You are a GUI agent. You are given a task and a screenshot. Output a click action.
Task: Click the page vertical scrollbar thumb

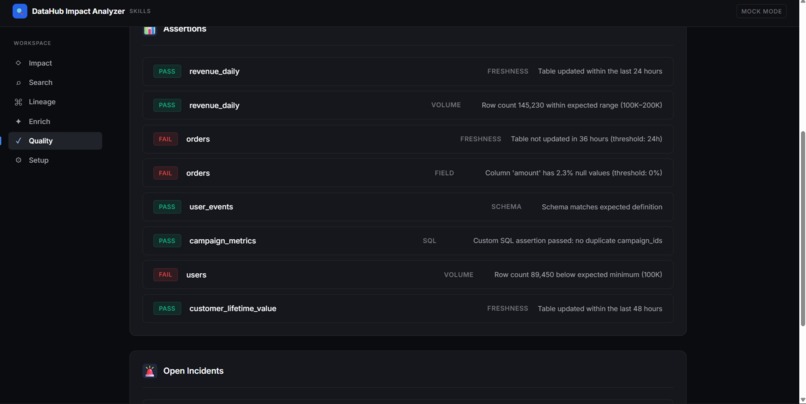(x=802, y=228)
